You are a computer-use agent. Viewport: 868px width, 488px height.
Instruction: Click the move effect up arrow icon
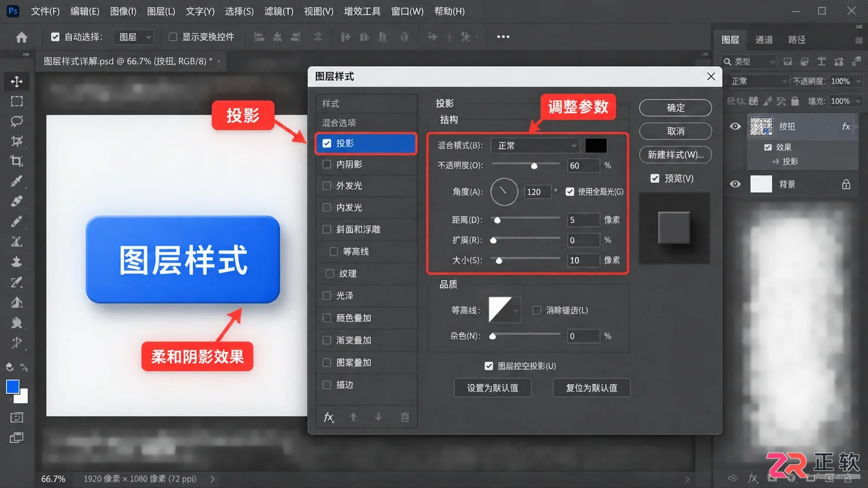[354, 417]
